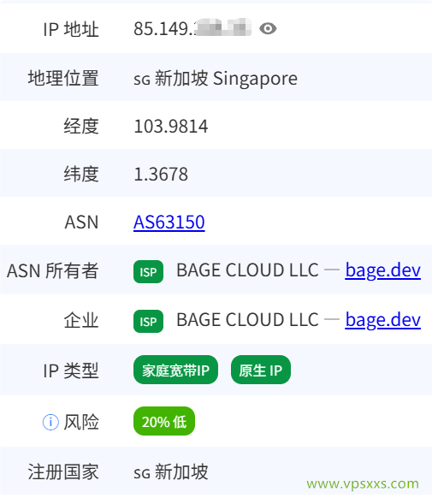Viewport: 432px width, 504px height.
Task: Toggle the eye icon to reveal the IP address
Action: [x=268, y=28]
